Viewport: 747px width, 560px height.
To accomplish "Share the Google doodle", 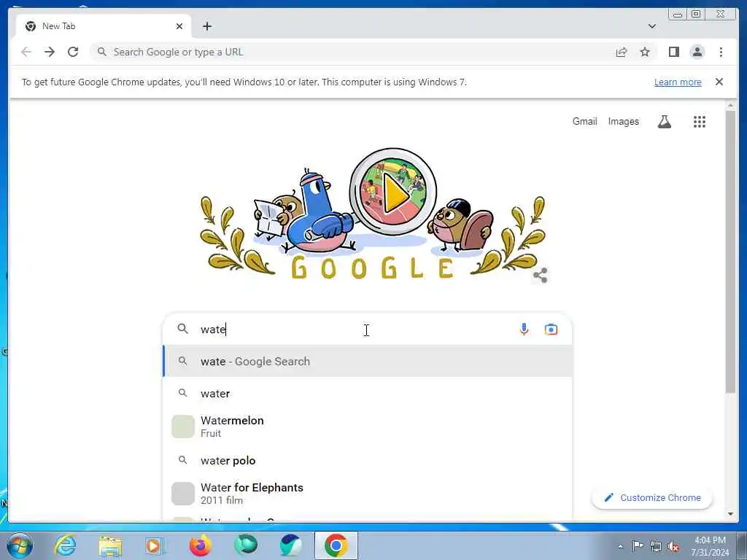I will click(x=540, y=275).
